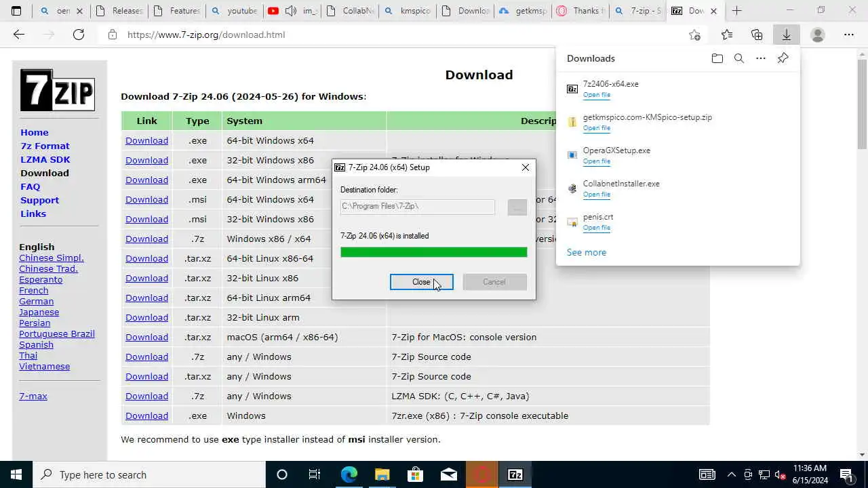This screenshot has width=868, height=488.
Task: Mute the YouTube tab speaker icon
Action: [292, 11]
